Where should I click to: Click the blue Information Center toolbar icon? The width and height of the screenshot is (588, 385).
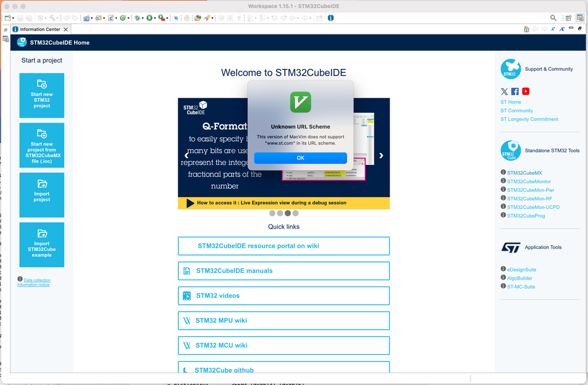(330, 18)
